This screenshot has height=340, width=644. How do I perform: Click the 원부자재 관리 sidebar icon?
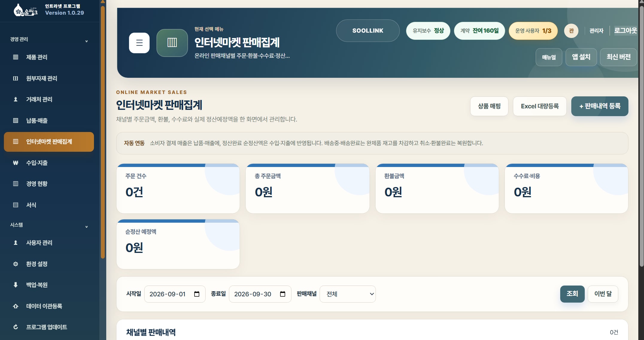point(16,78)
